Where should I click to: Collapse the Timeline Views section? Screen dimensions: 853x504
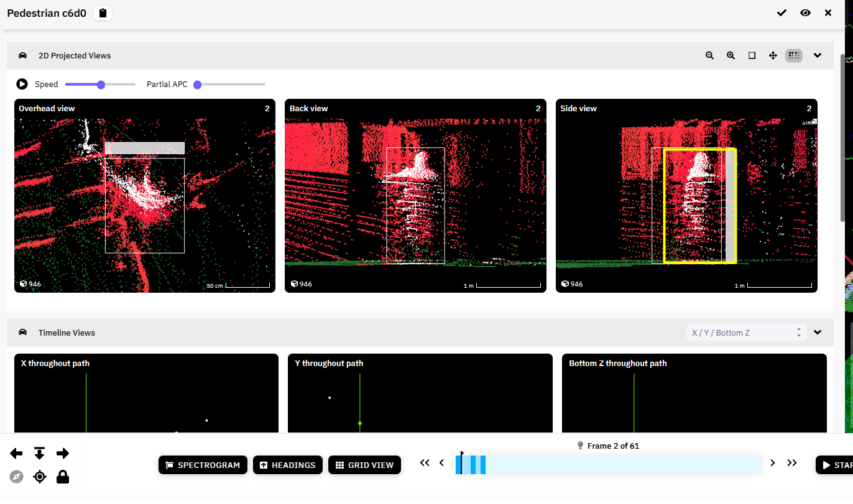pos(818,332)
